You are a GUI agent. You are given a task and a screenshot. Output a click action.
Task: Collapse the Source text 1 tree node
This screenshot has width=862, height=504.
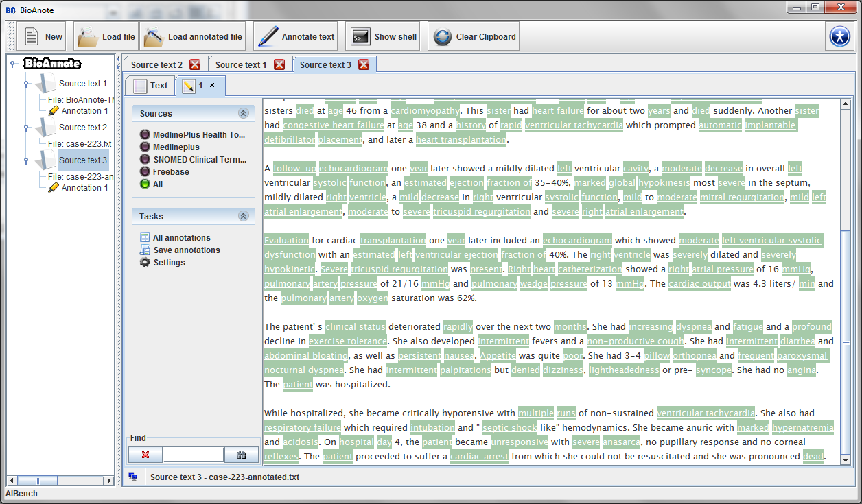(27, 84)
